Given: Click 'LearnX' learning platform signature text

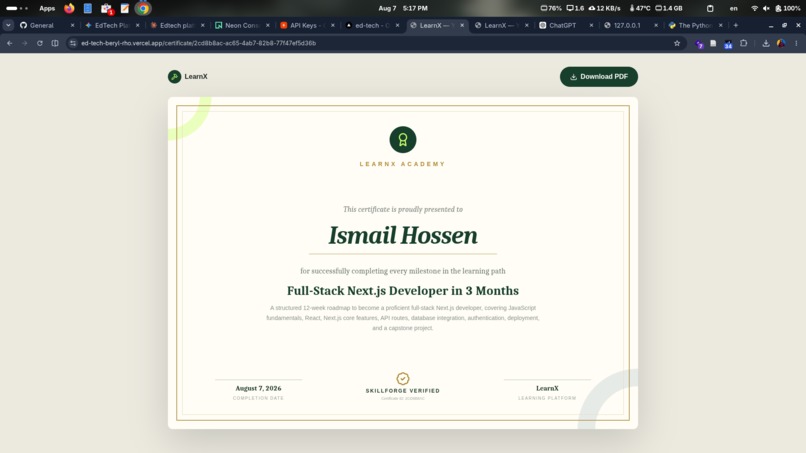Looking at the screenshot, I should point(547,388).
